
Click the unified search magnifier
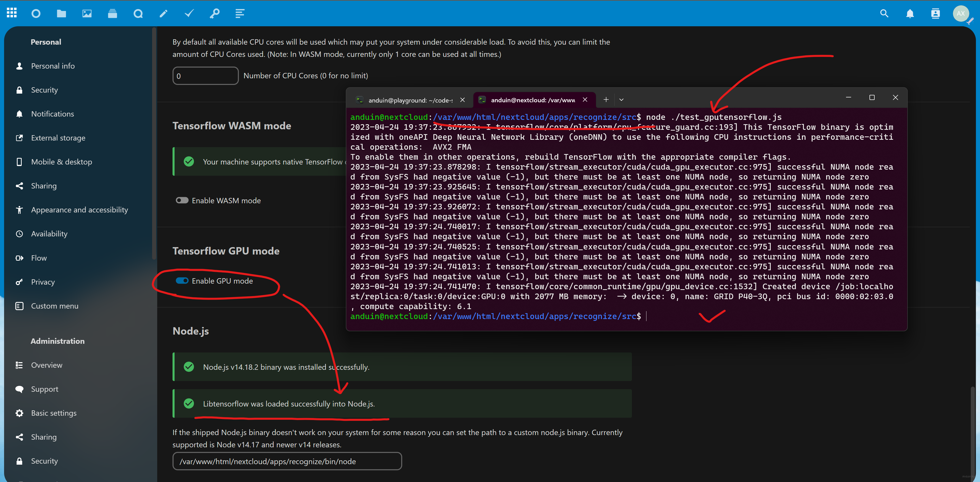884,14
